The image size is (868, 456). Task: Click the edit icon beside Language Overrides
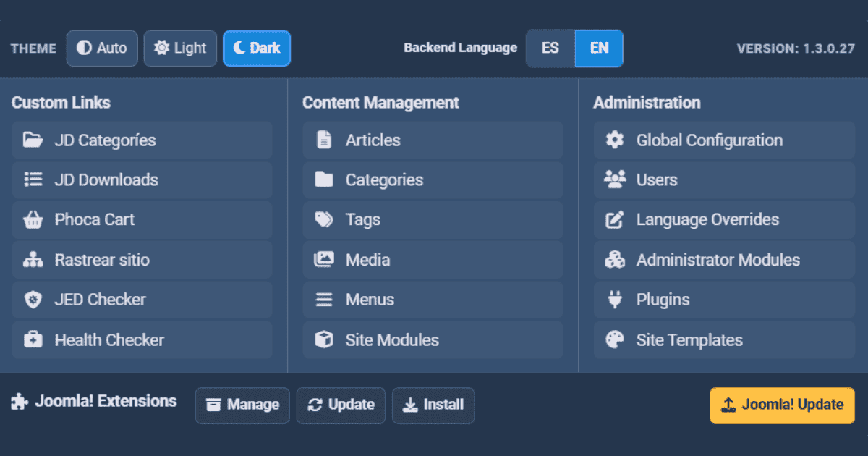[615, 220]
